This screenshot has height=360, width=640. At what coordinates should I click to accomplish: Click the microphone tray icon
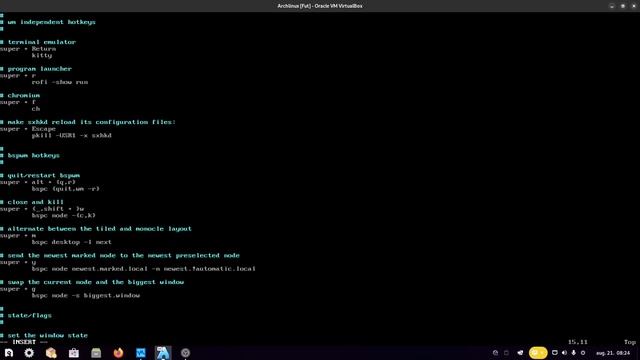click(x=573, y=353)
